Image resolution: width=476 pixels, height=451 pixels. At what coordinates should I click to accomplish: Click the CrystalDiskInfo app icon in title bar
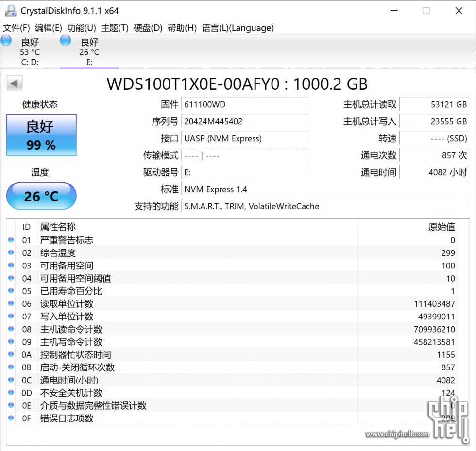click(x=11, y=11)
